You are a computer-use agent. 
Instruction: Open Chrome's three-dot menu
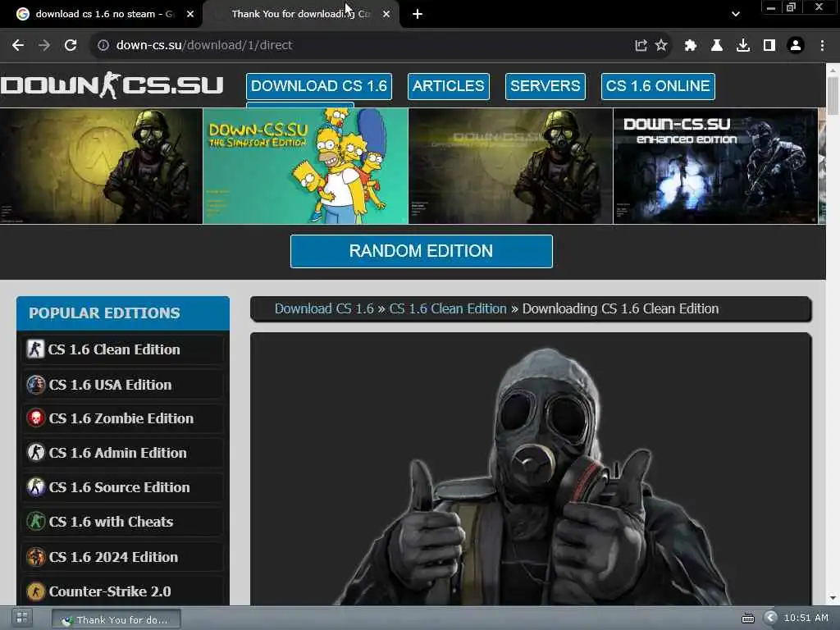click(822, 46)
